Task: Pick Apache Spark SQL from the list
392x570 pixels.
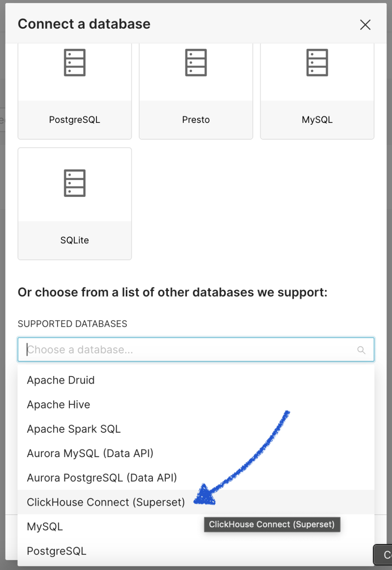Action: point(73,429)
